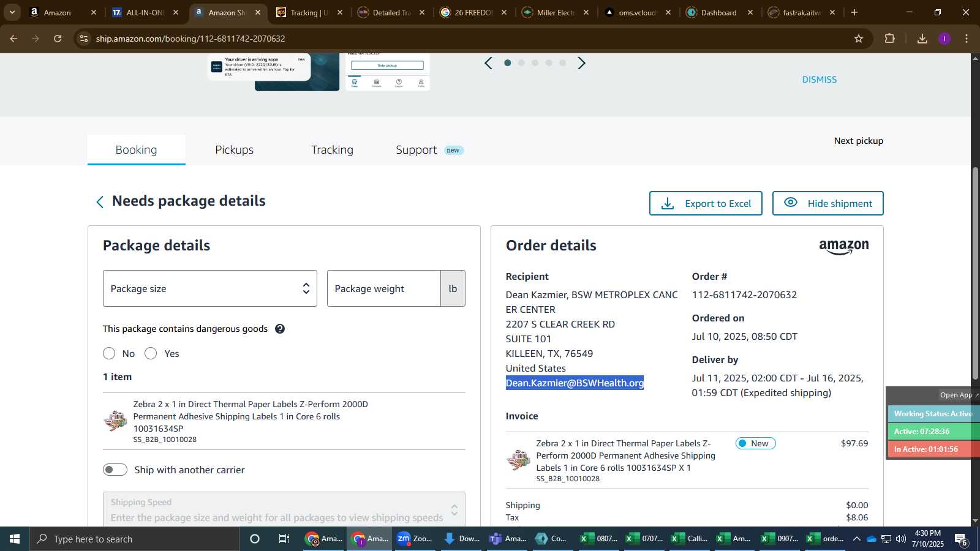Select Yes for dangerous goods

(151, 353)
